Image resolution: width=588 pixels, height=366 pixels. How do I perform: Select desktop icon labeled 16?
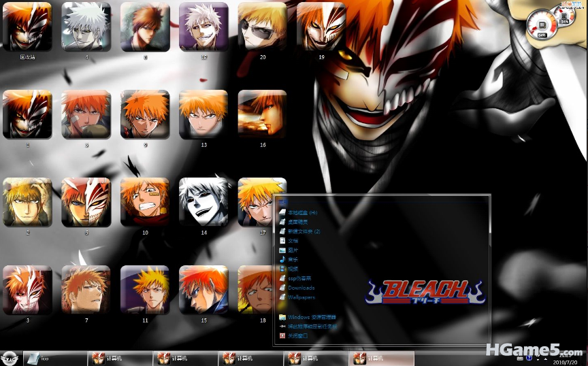tap(263, 114)
